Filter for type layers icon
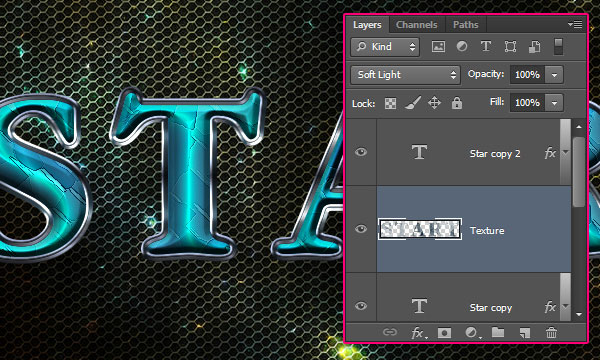 (486, 47)
